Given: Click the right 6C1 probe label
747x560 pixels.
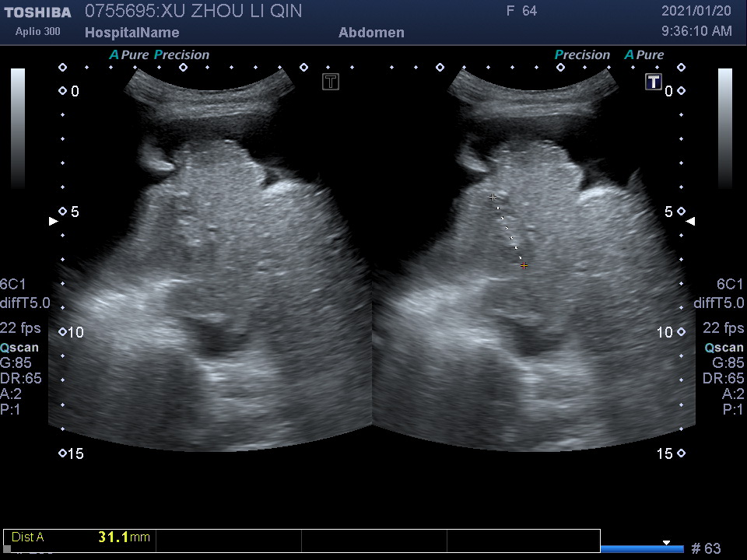Looking at the screenshot, I should pyautogui.click(x=730, y=285).
